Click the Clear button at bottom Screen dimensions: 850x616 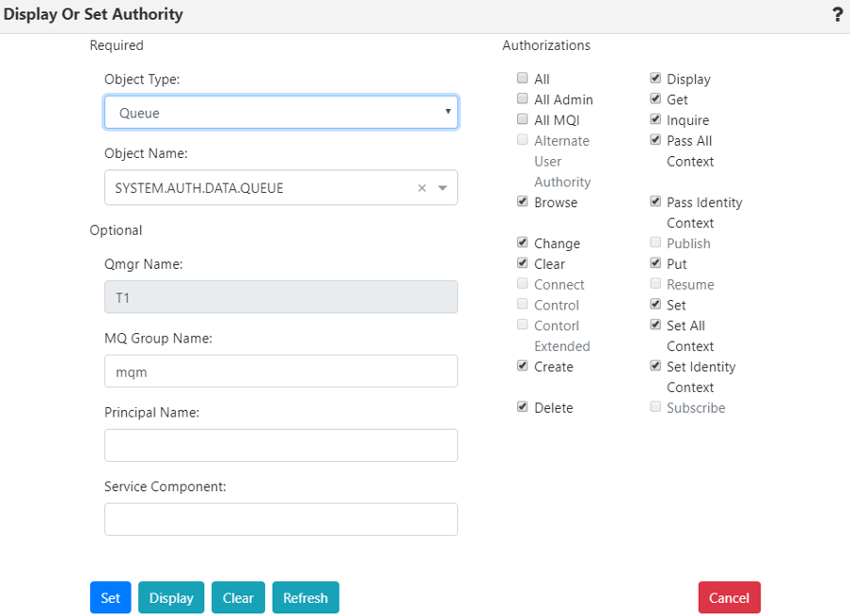point(238,597)
